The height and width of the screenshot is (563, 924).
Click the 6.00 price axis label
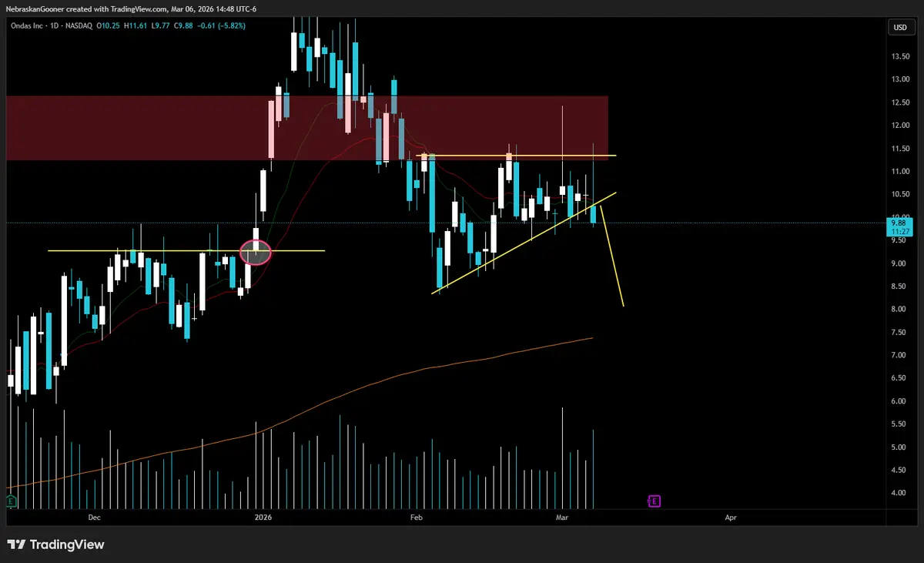[900, 401]
